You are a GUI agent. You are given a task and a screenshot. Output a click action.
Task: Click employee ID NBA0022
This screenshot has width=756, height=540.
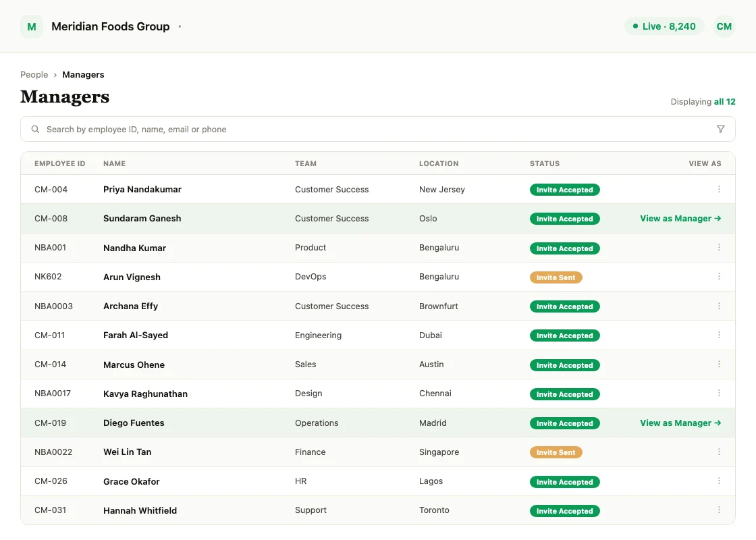click(x=53, y=452)
